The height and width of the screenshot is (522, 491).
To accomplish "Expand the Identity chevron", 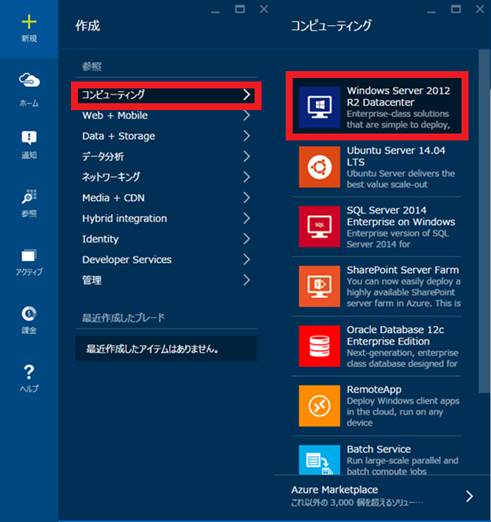I will [246, 239].
